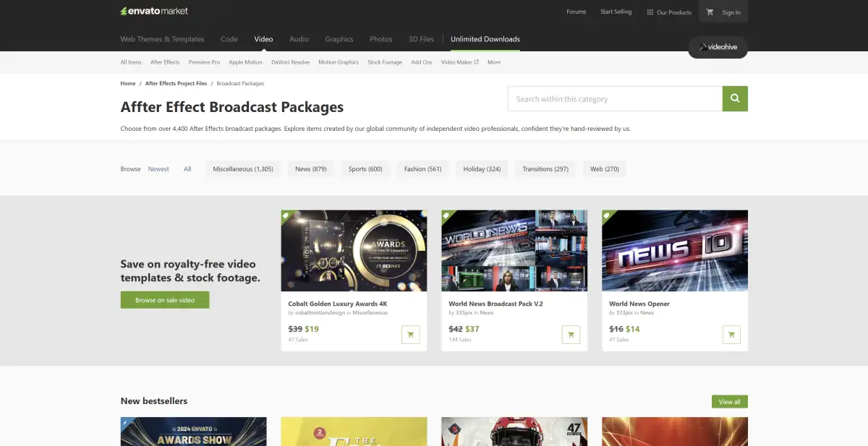868x446 pixels.
Task: Open the Add Ons section
Action: point(422,62)
